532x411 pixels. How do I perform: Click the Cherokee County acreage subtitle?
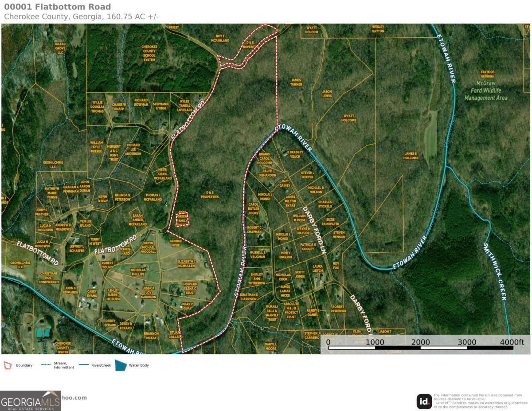point(81,17)
